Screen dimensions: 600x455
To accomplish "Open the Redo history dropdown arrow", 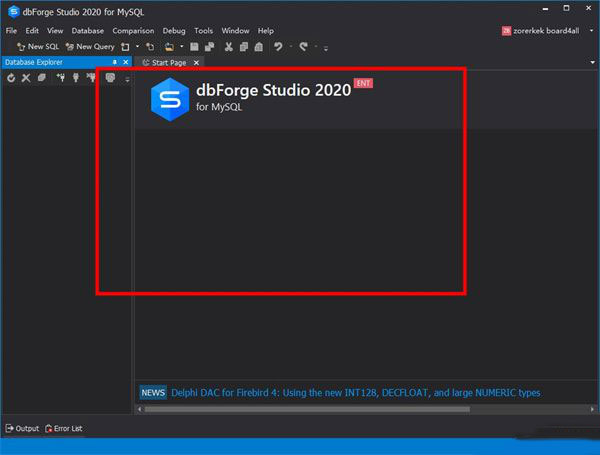I will point(316,47).
